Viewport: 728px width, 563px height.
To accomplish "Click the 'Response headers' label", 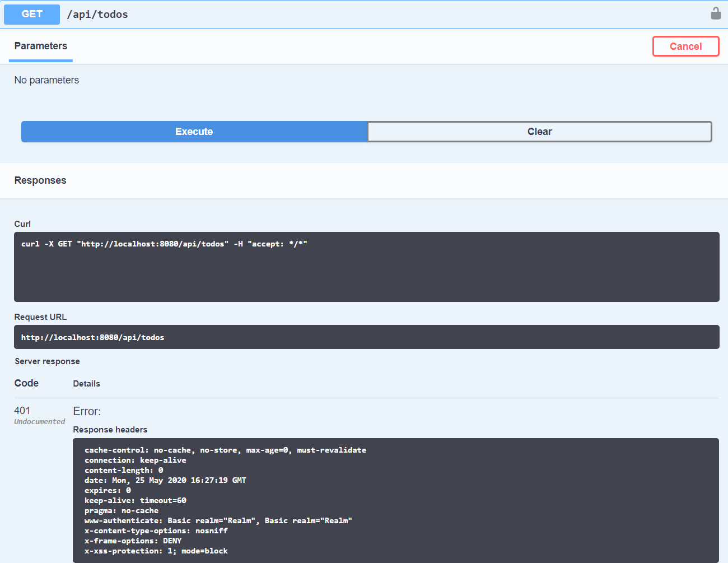I will [110, 430].
